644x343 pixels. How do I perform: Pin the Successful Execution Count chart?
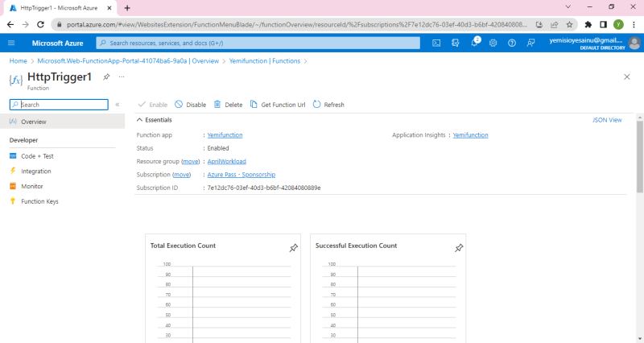[x=459, y=248]
